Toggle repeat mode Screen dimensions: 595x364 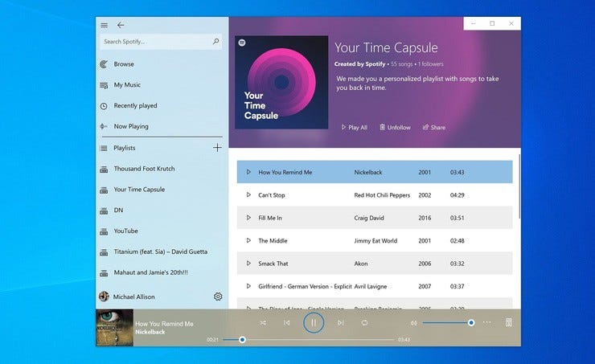click(x=364, y=323)
